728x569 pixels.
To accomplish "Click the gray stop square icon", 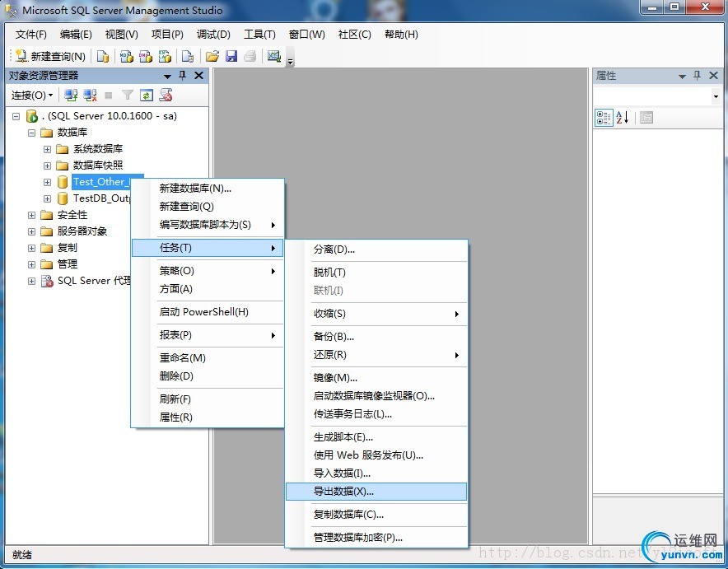I will tap(109, 96).
